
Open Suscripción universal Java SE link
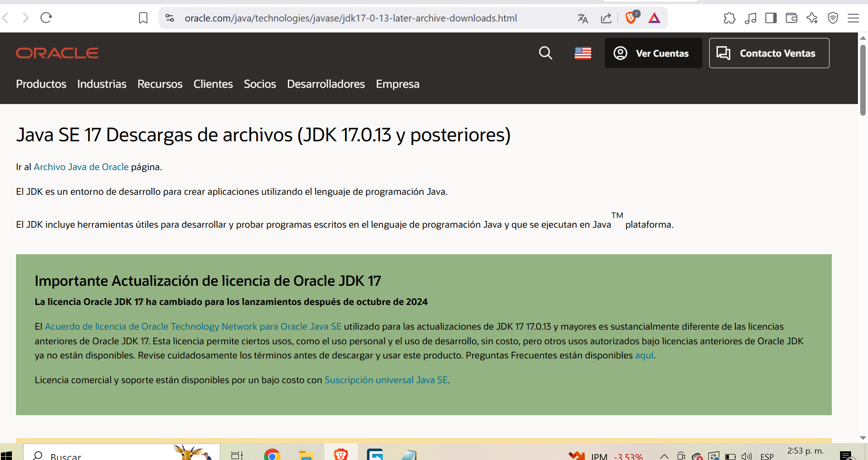tap(386, 380)
